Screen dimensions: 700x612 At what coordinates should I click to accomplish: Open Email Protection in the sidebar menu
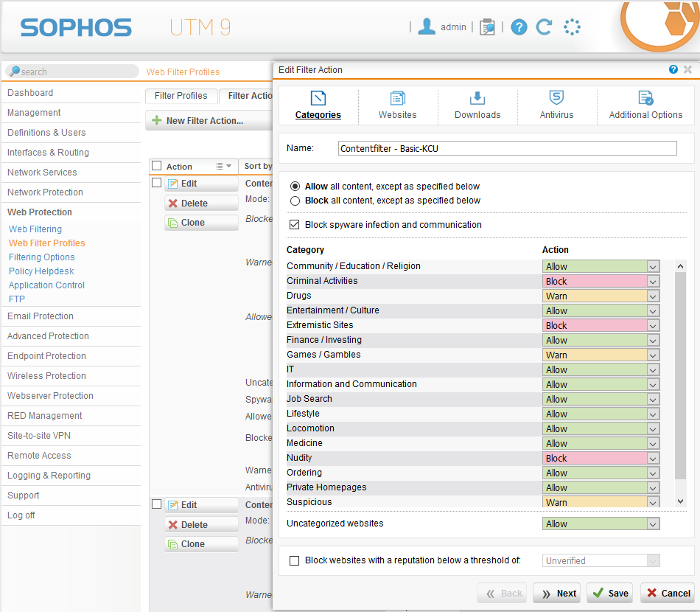point(41,316)
